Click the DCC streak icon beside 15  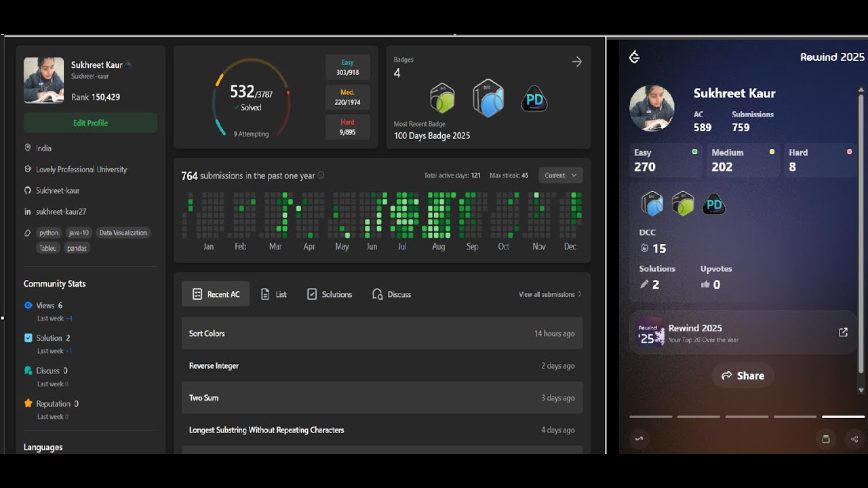click(644, 248)
